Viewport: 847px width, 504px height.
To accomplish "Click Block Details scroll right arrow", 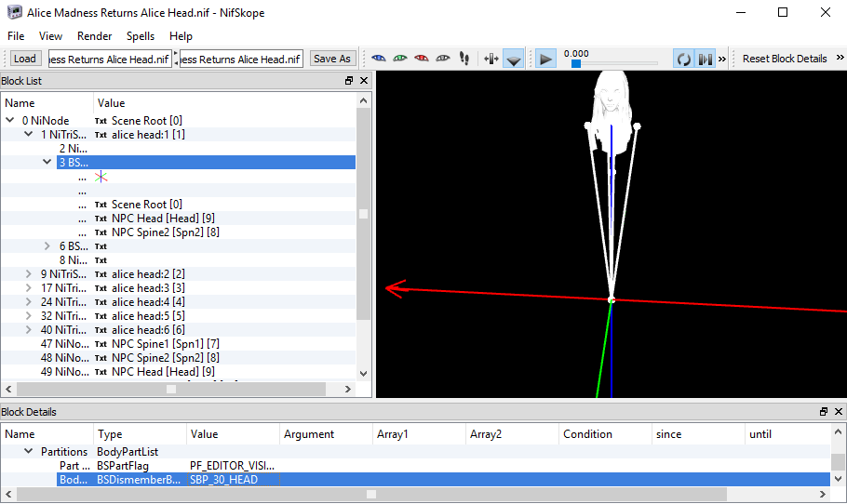I will (823, 494).
